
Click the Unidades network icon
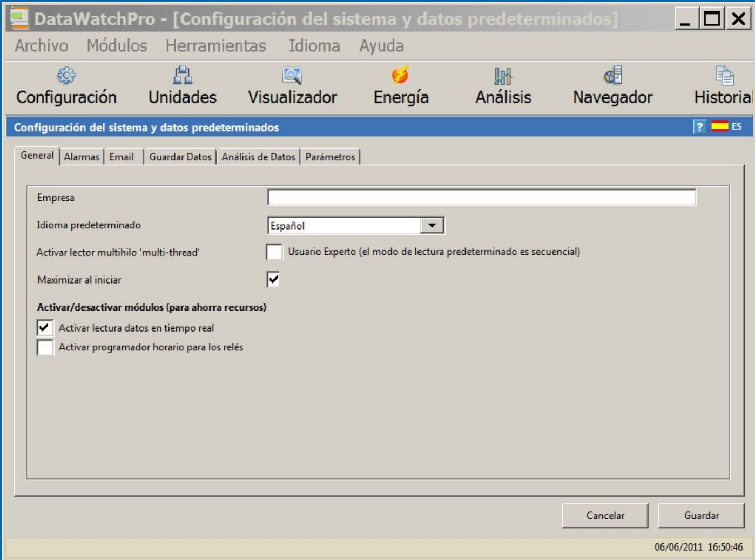pyautogui.click(x=183, y=76)
